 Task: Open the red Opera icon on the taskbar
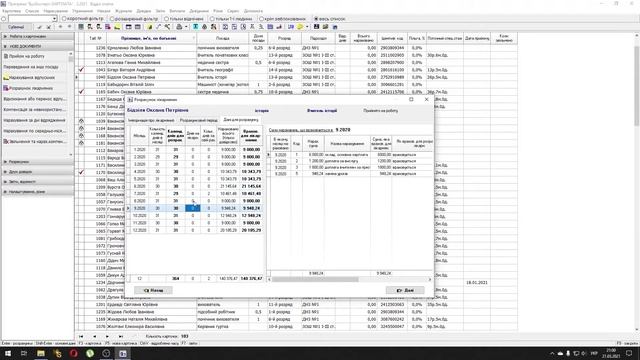(x=73, y=353)
